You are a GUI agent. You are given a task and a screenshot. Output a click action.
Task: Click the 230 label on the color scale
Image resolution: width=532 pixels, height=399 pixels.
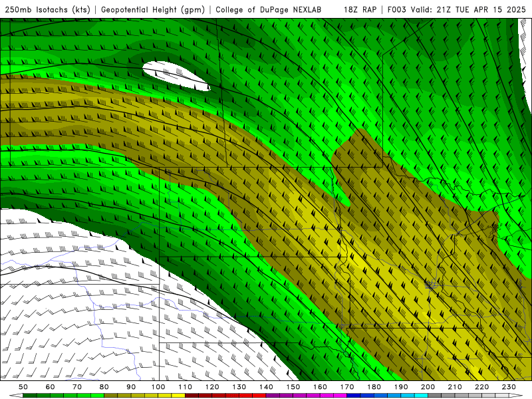tap(509, 387)
